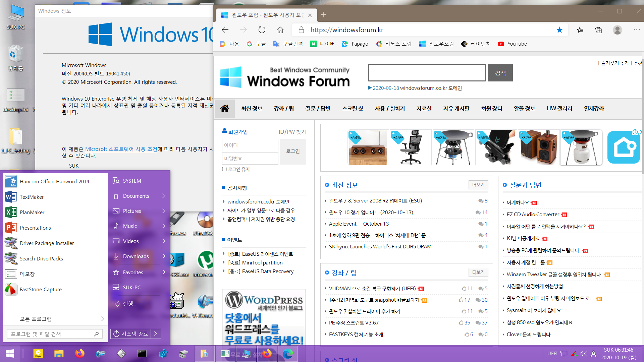Open Driver Package Installer
The image size is (644, 362).
(x=56, y=243)
